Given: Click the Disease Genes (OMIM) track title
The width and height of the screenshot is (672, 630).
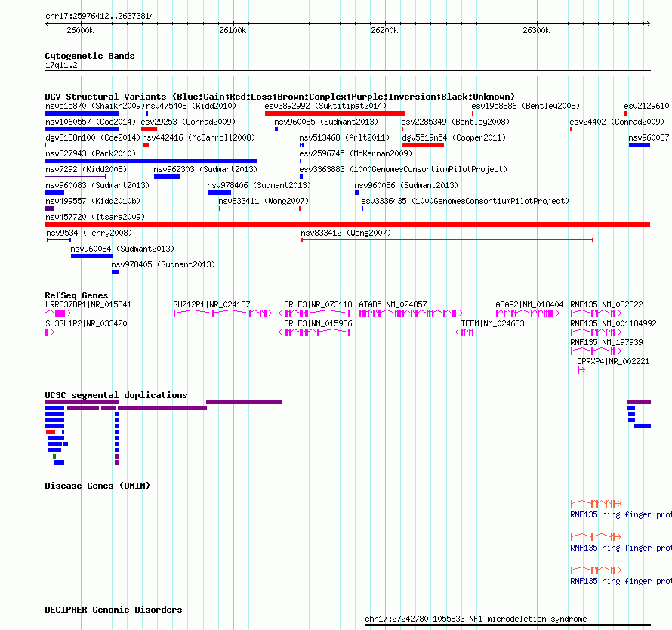Looking at the screenshot, I should click(x=97, y=486).
